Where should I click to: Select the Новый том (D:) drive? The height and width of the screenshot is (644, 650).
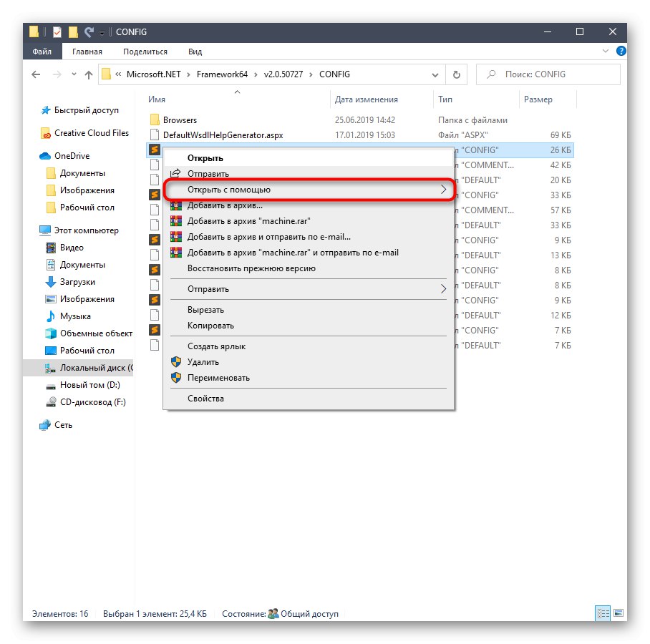(89, 385)
